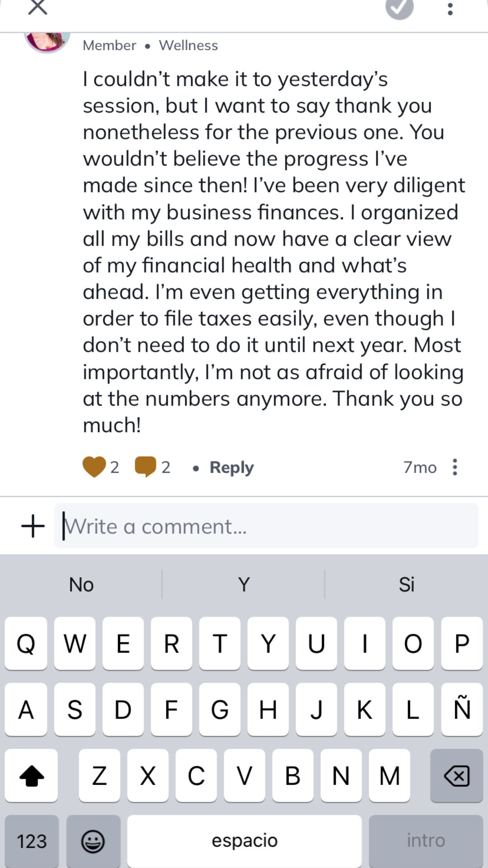Tap the gray checkmark circle at top
488x868 pixels.
[399, 8]
